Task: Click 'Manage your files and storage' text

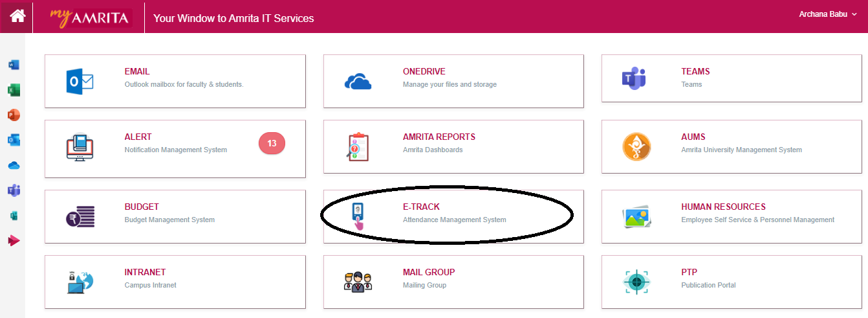Action: click(x=450, y=84)
